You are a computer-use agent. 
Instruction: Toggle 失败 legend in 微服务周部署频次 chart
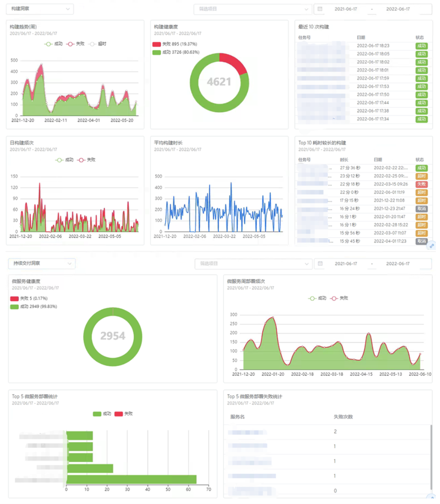click(339, 298)
